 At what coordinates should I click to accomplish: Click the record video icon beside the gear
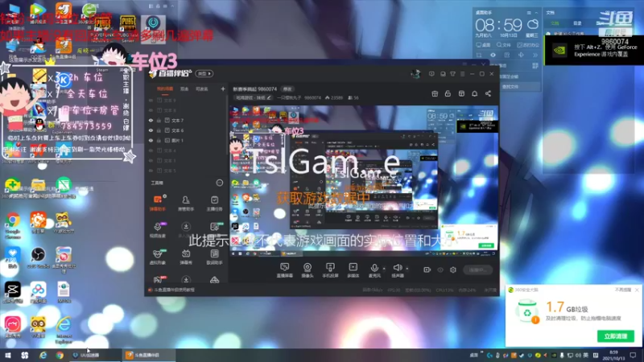coord(427,269)
